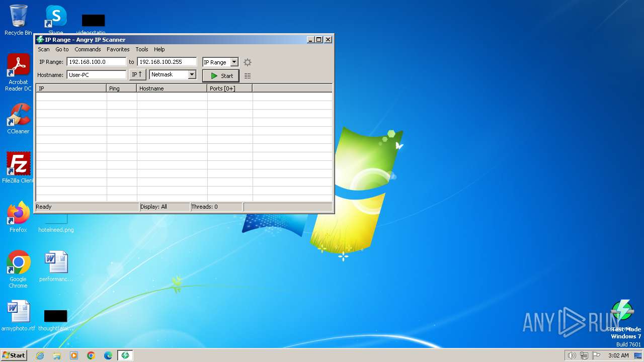Open Internet Explorer from taskbar
The image size is (644, 362).
(40, 355)
